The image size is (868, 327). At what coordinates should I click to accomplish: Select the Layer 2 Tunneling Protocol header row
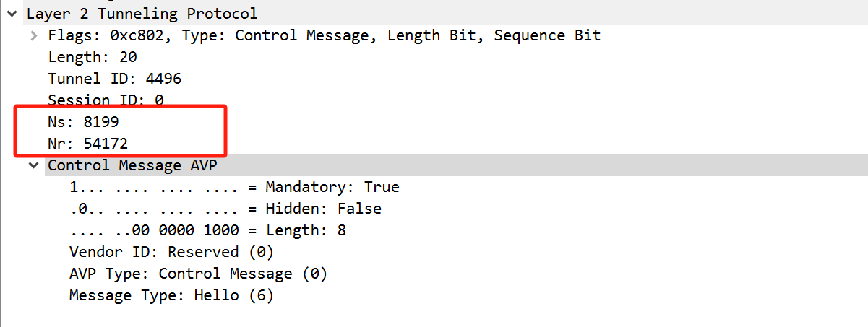pyautogui.click(x=141, y=13)
